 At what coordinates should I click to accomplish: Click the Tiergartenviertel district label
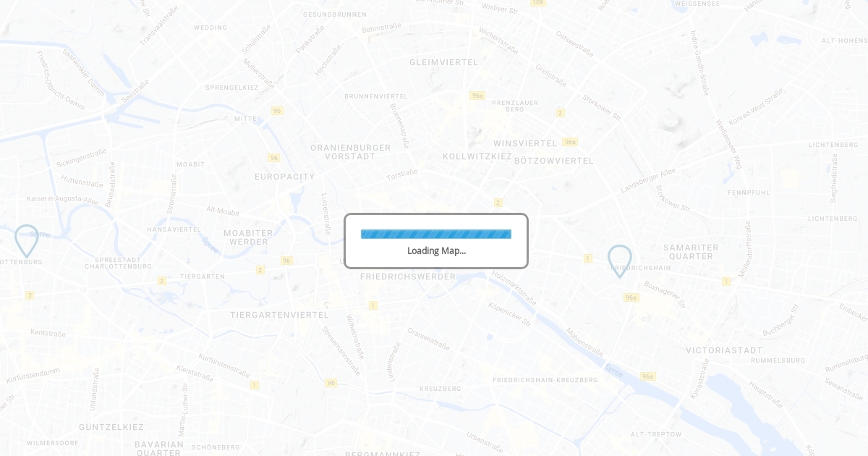click(x=279, y=315)
